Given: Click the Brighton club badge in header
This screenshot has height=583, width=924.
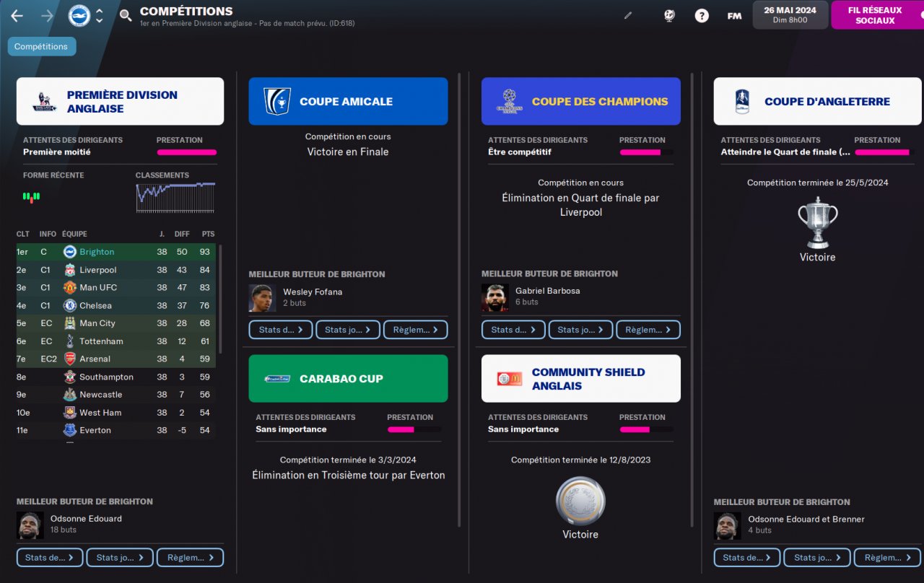Looking at the screenshot, I should (x=79, y=15).
